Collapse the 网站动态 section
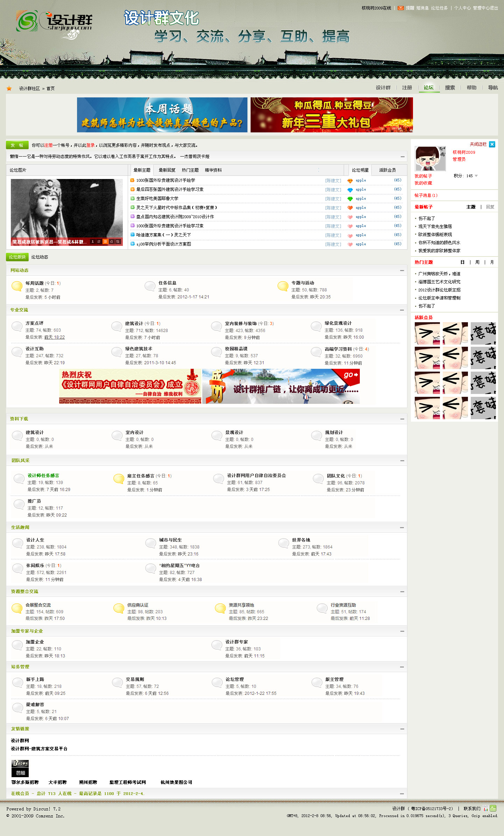 [402, 270]
